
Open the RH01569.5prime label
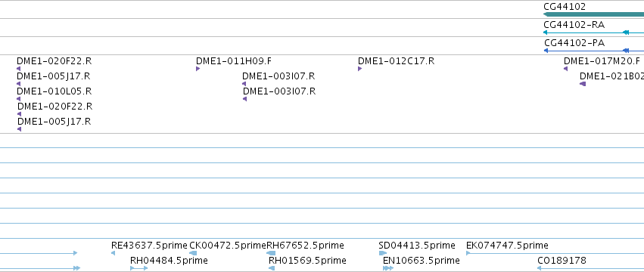point(307,261)
